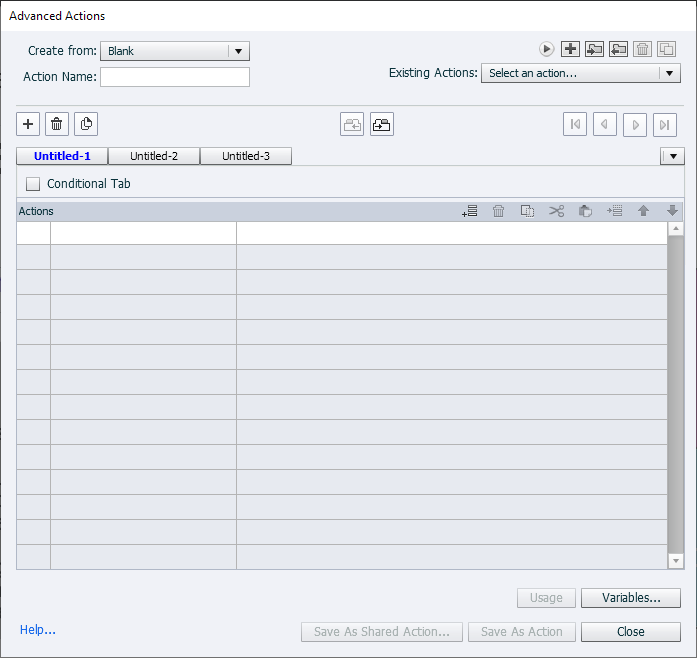Screen dimensions: 697x658
Task: Click the Close button
Action: coord(631,632)
